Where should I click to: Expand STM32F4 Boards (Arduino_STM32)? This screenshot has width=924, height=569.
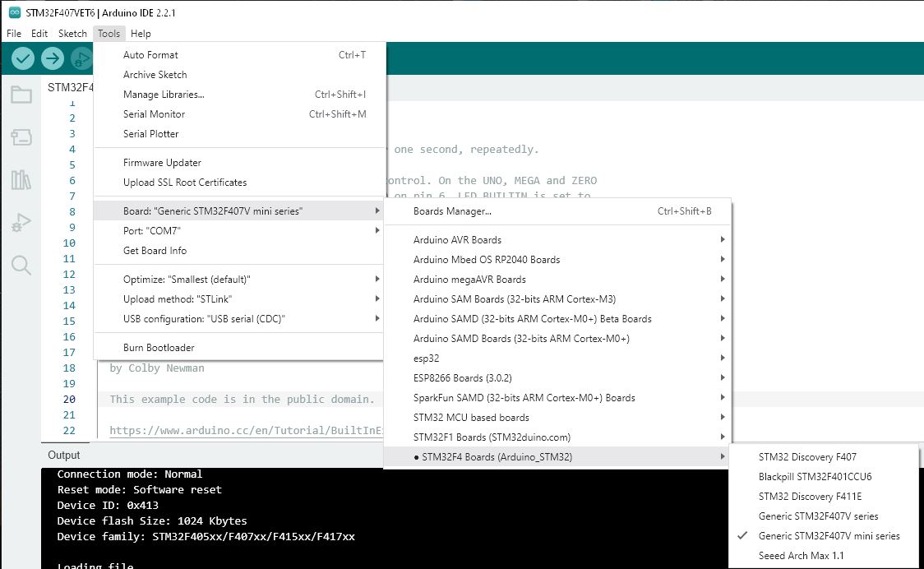tap(557, 457)
